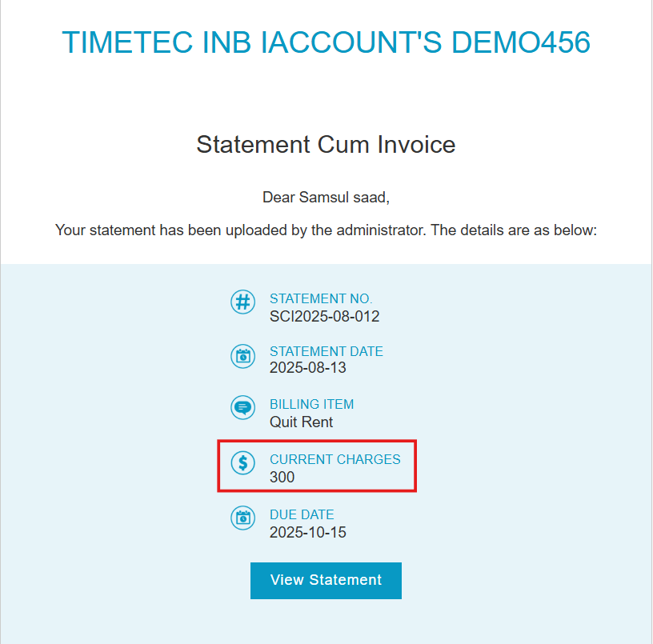Click the DUE DATE label
The width and height of the screenshot is (653, 644).
click(x=302, y=514)
